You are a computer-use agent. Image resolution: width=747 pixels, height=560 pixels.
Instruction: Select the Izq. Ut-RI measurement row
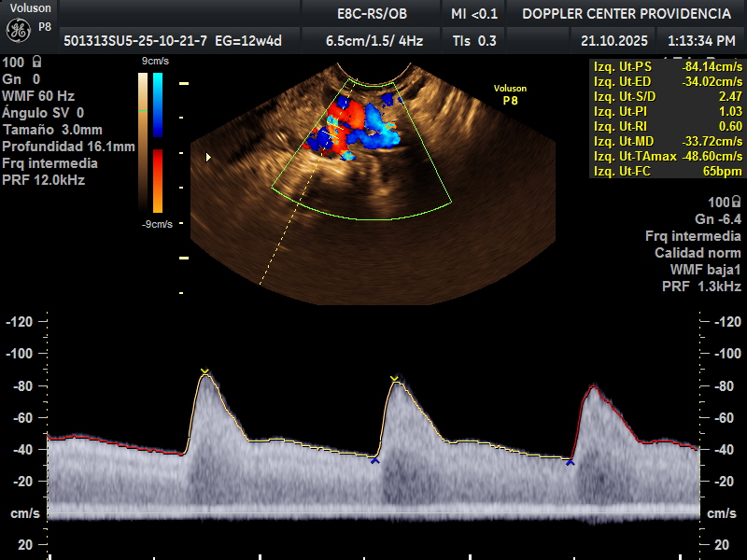pos(668,127)
